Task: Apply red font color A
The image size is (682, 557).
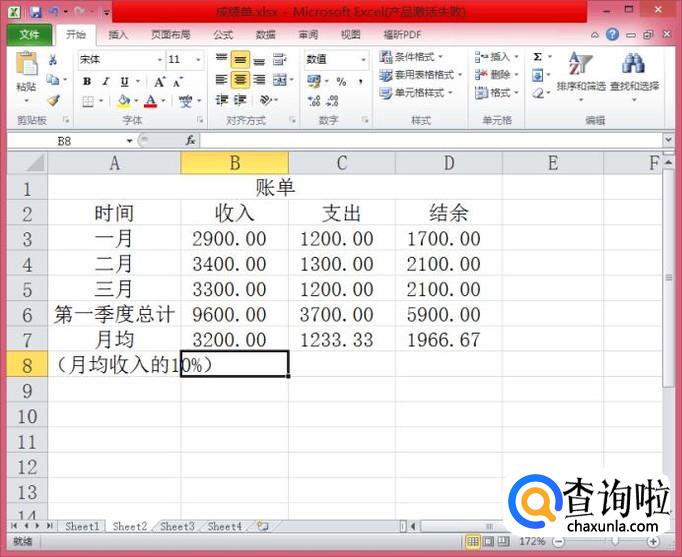Action: tap(150, 101)
